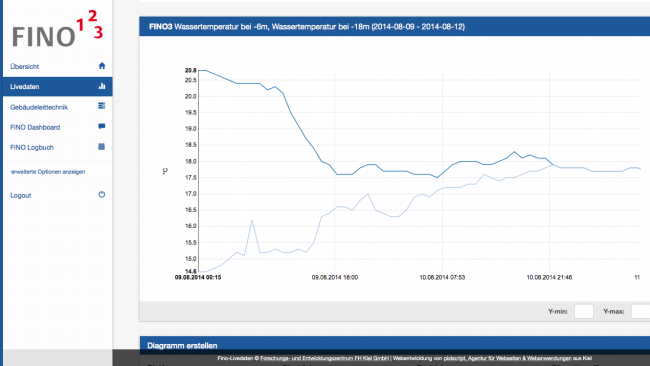This screenshot has width=650, height=366.
Task: Click the power icon beside Logout
Action: pyautogui.click(x=102, y=195)
